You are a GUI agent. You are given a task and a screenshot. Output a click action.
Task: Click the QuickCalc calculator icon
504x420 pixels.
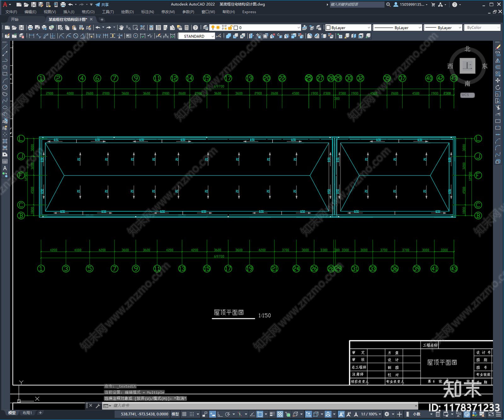point(186,28)
